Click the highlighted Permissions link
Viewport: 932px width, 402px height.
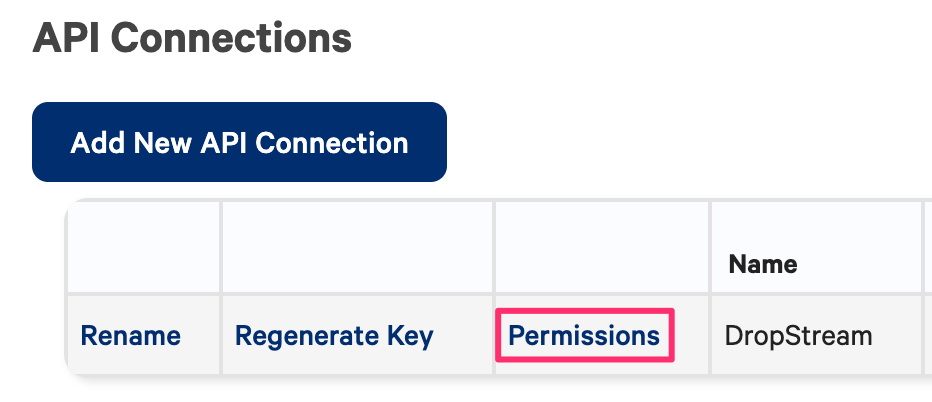pos(584,336)
